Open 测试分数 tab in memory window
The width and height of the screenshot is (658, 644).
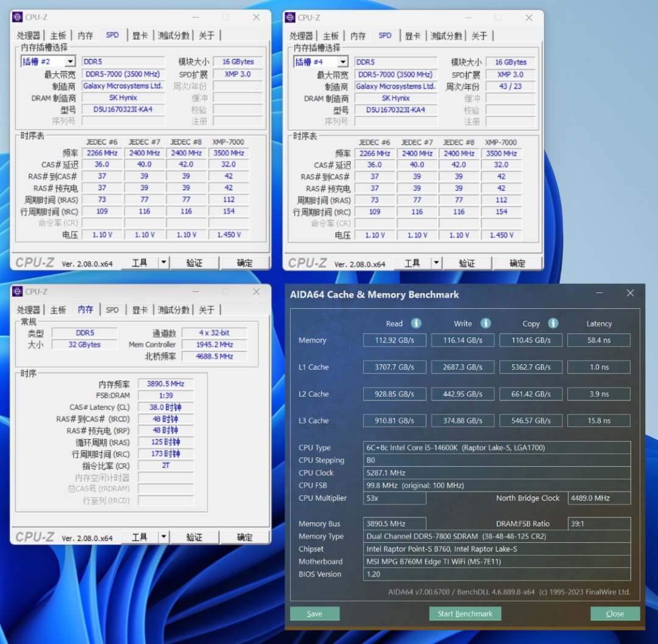point(173,310)
